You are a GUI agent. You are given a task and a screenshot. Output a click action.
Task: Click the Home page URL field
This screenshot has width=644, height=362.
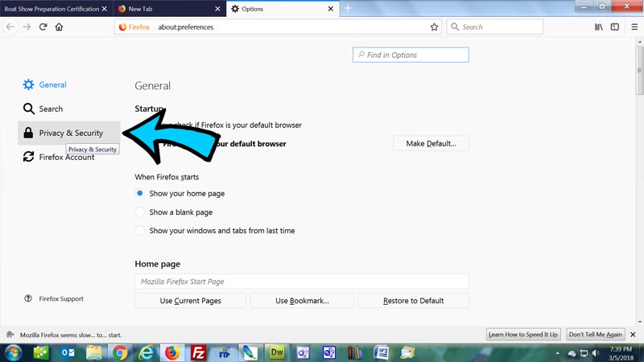click(x=301, y=282)
